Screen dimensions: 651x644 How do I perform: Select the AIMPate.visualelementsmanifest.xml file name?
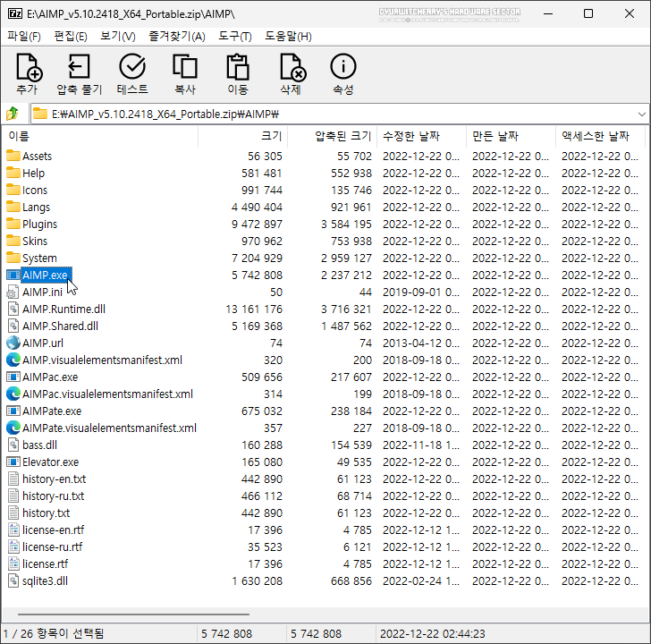(109, 428)
